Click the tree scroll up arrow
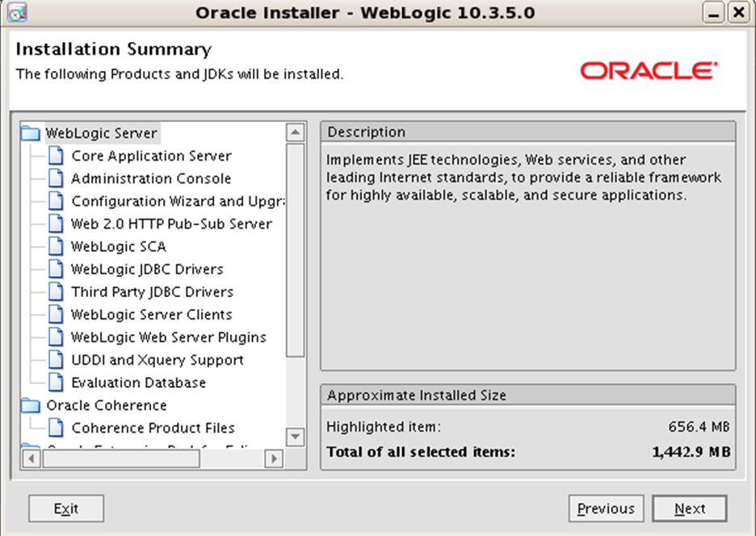Image resolution: width=756 pixels, height=536 pixels. [295, 132]
